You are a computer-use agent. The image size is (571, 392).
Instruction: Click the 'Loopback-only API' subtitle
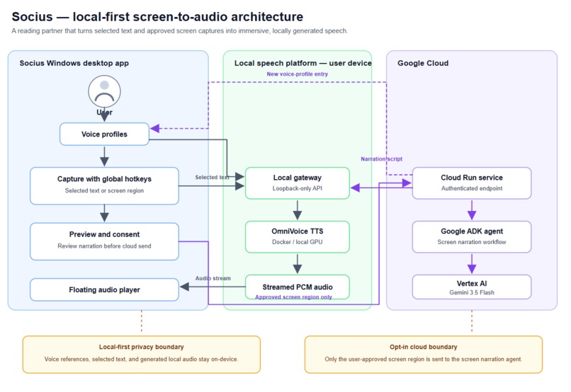[x=298, y=188]
